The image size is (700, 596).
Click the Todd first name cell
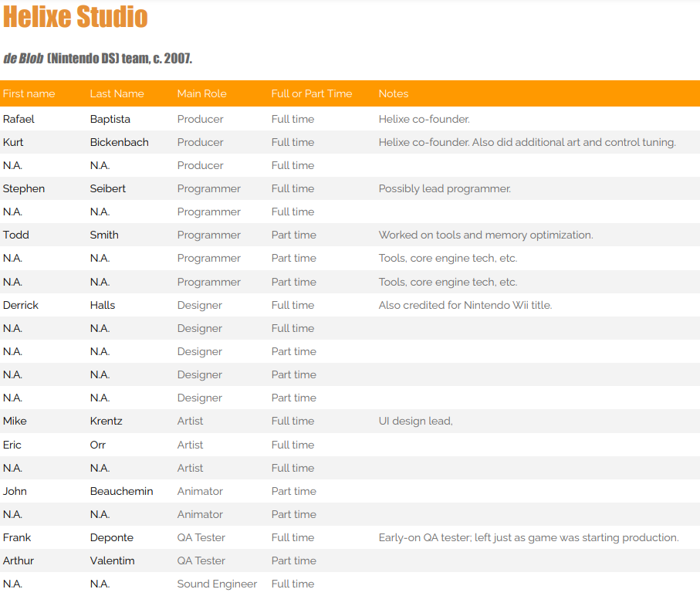click(x=15, y=235)
